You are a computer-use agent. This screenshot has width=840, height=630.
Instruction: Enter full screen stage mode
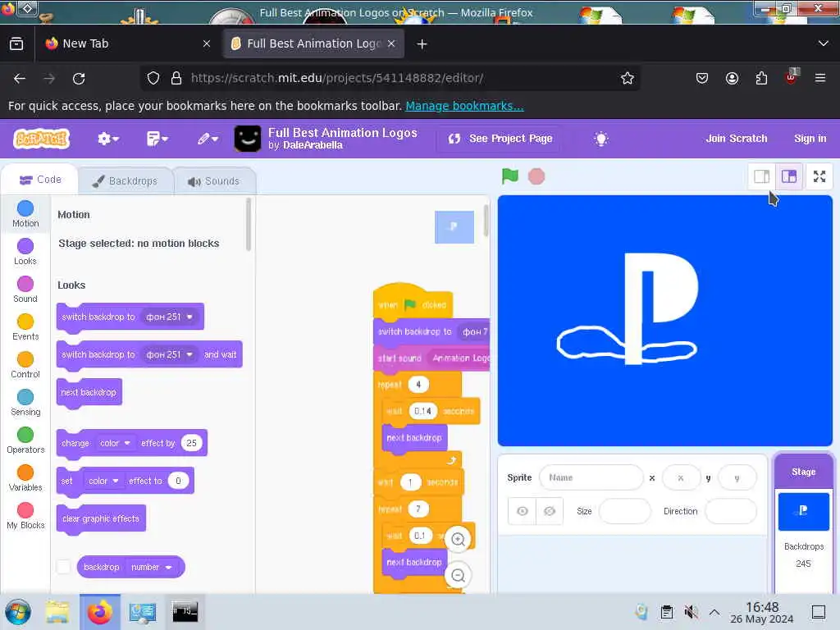click(x=819, y=176)
